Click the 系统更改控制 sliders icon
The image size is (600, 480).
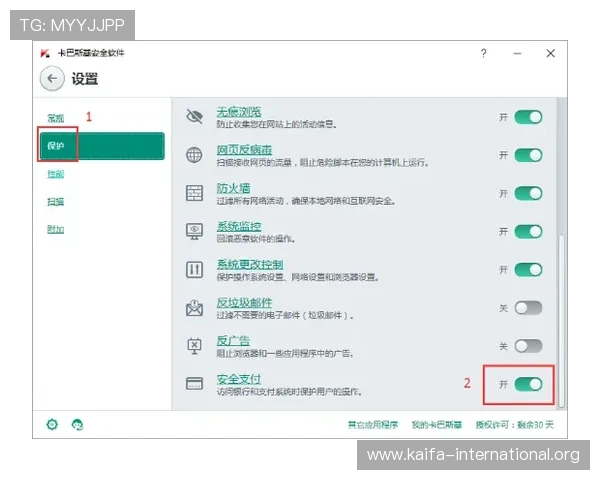(x=194, y=269)
